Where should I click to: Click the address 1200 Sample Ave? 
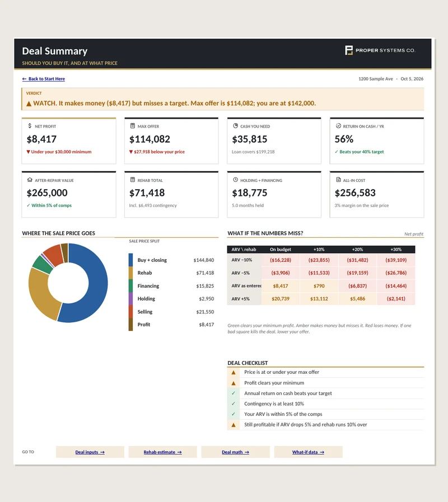(376, 79)
